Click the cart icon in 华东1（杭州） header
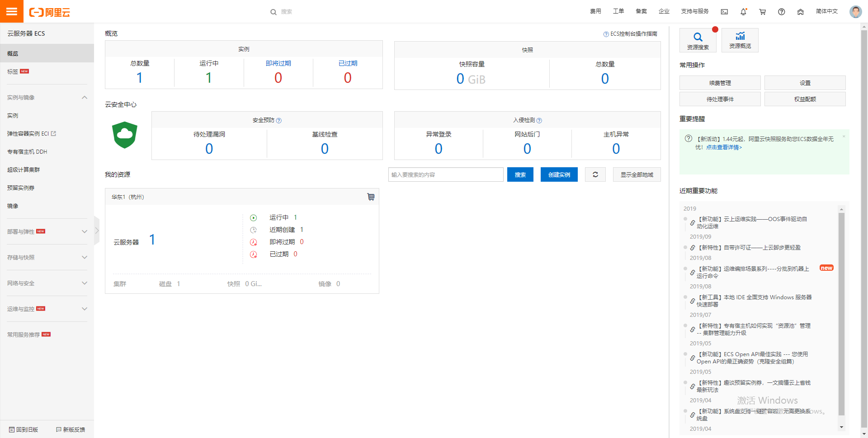This screenshot has width=868, height=438. [371, 197]
